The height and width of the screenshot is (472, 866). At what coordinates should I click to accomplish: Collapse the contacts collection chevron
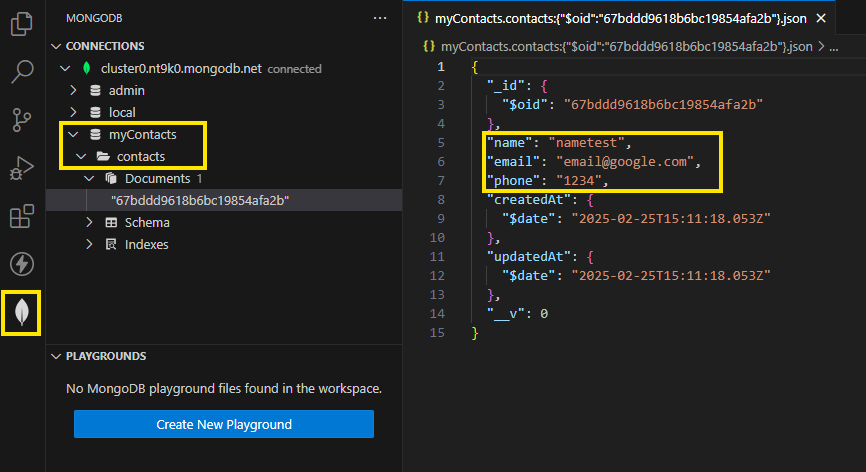81,156
